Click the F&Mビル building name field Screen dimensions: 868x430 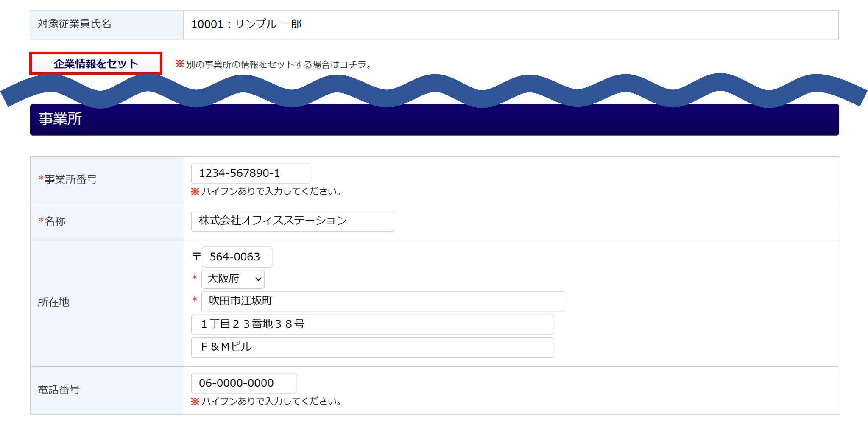coord(372,347)
